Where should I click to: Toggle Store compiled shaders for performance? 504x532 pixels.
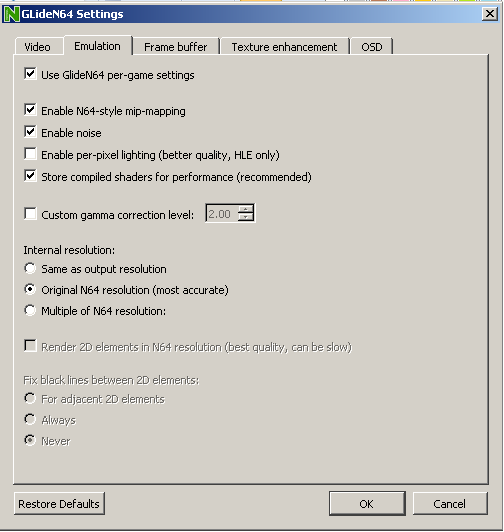pyautogui.click(x=30, y=176)
